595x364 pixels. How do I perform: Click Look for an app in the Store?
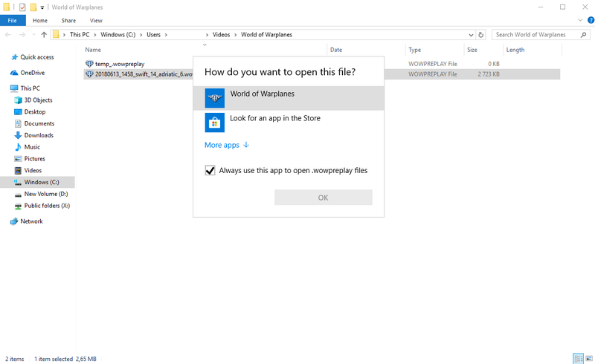[275, 118]
